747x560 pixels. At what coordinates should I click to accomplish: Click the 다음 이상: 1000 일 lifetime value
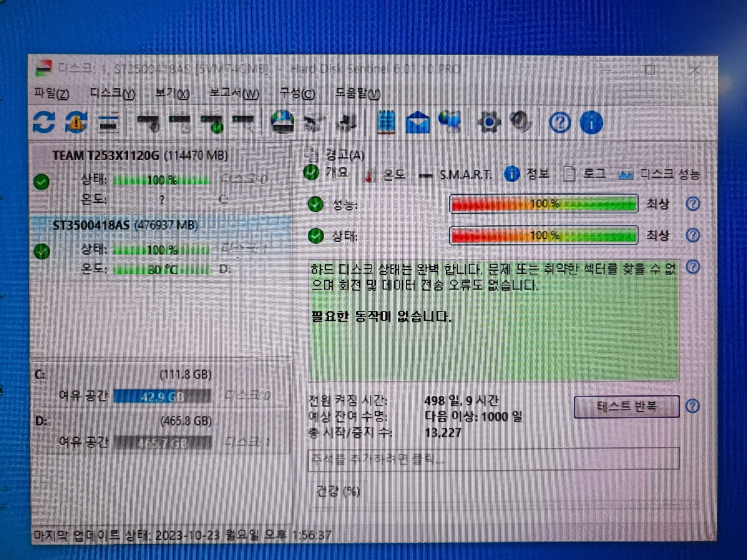(474, 417)
